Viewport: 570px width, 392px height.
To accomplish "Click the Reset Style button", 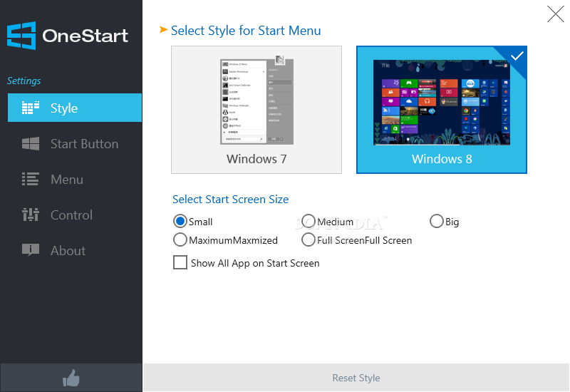I will tap(356, 378).
